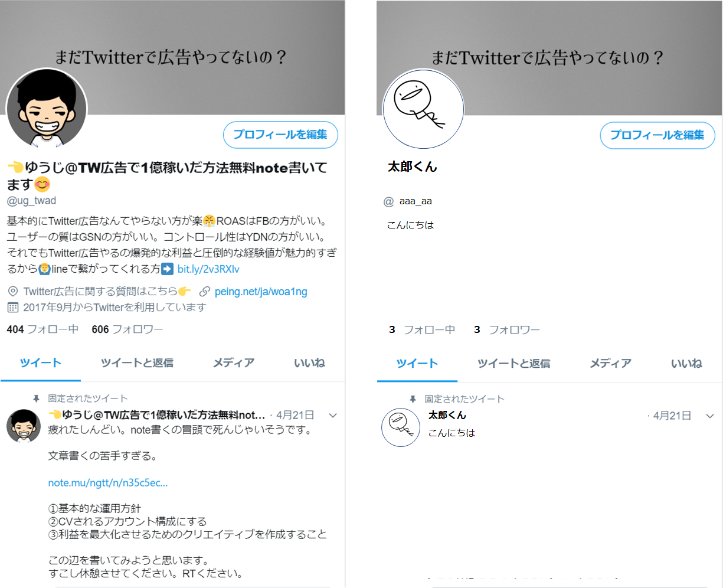
Task: Click the pin icon of right pinned tweet
Action: click(413, 400)
